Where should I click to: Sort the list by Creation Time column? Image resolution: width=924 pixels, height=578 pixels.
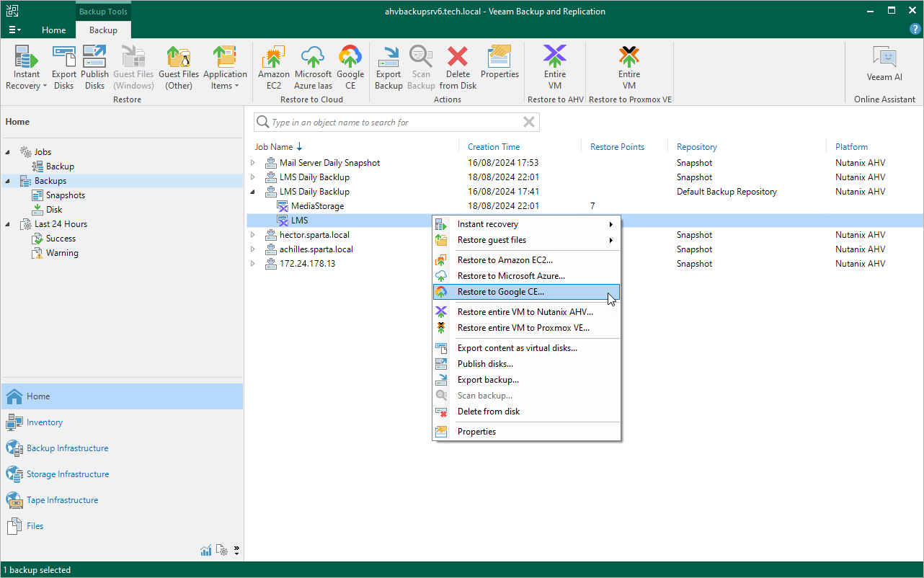(x=493, y=147)
